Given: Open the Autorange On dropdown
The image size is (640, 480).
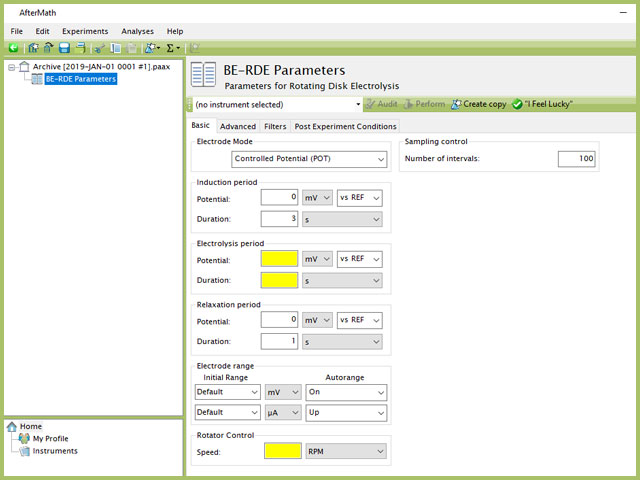Looking at the screenshot, I should coord(346,392).
